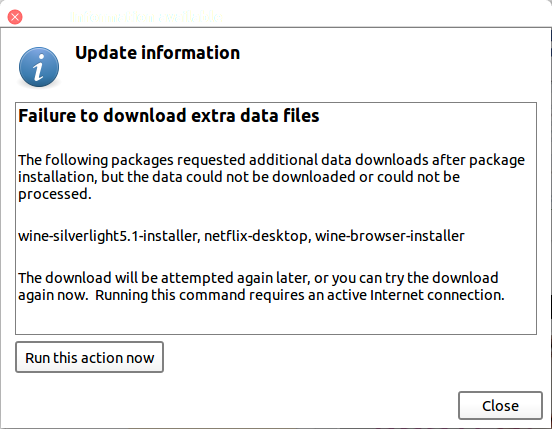This screenshot has width=552, height=429.
Task: Select the wine-browser-installer package name
Action: (x=390, y=236)
